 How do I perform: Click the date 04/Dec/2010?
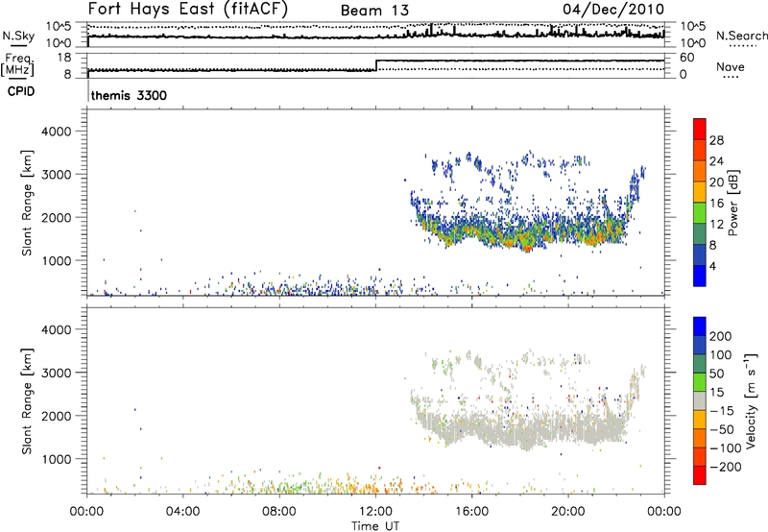click(613, 10)
